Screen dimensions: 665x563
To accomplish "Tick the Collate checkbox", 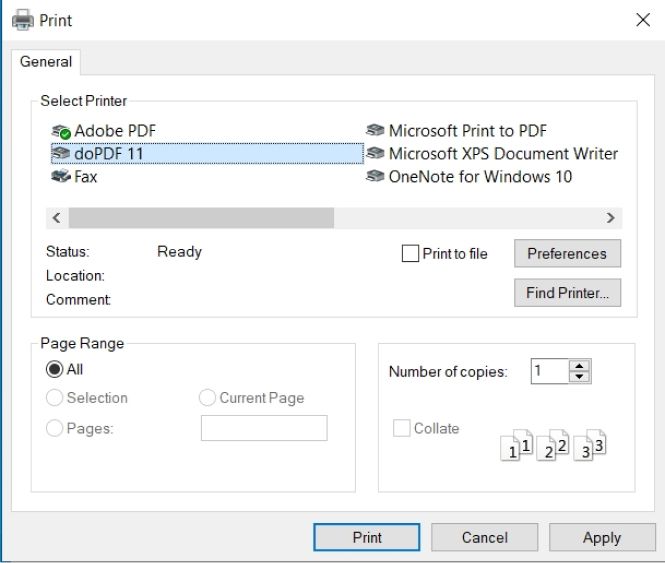I will tap(402, 428).
